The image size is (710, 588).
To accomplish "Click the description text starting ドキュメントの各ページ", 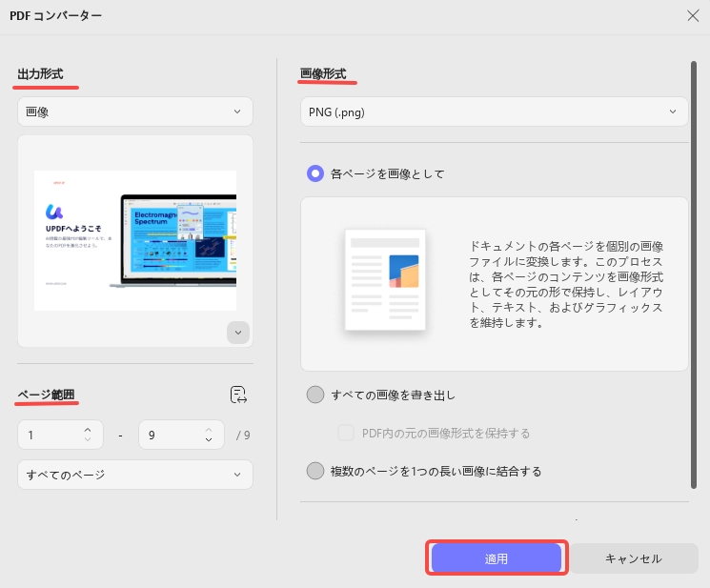I will pyautogui.click(x=566, y=284).
